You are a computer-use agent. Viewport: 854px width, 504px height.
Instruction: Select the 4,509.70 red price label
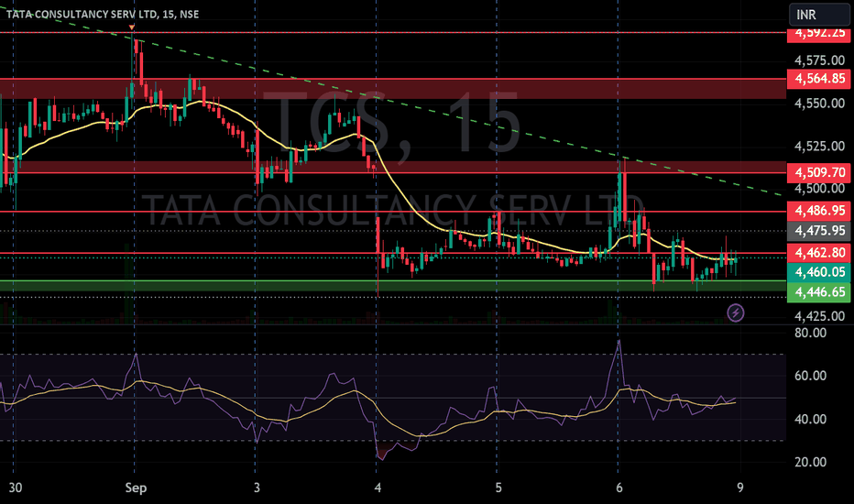pos(818,172)
